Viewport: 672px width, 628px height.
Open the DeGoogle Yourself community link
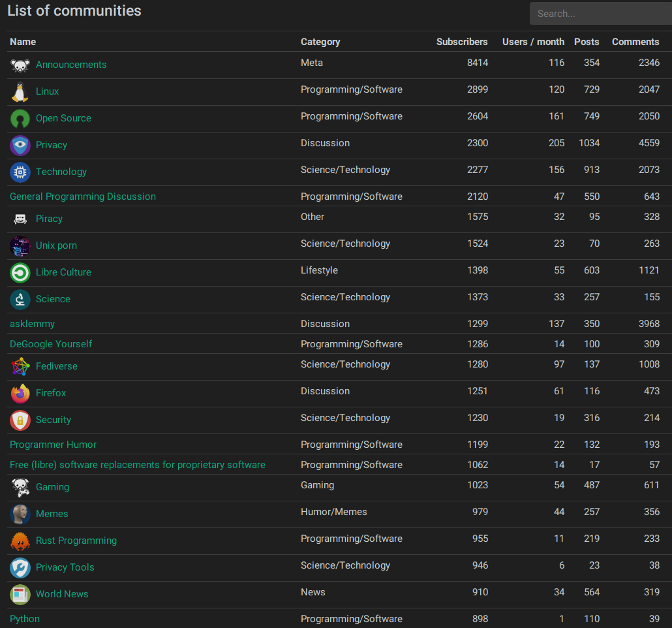pos(51,344)
